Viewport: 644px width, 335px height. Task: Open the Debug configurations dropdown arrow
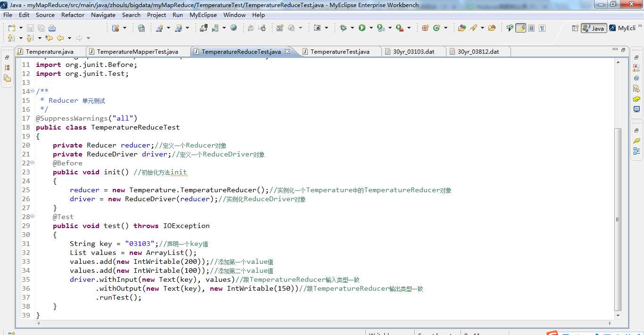352,28
